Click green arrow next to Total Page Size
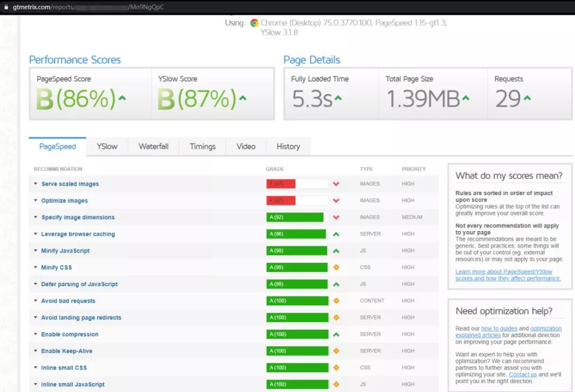The image size is (575, 392). point(466,98)
